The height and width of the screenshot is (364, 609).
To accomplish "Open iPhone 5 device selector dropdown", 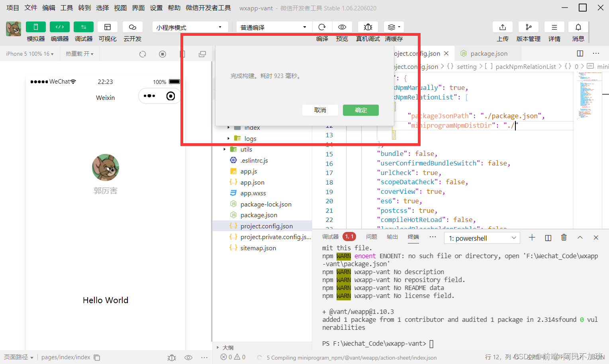I will [30, 54].
